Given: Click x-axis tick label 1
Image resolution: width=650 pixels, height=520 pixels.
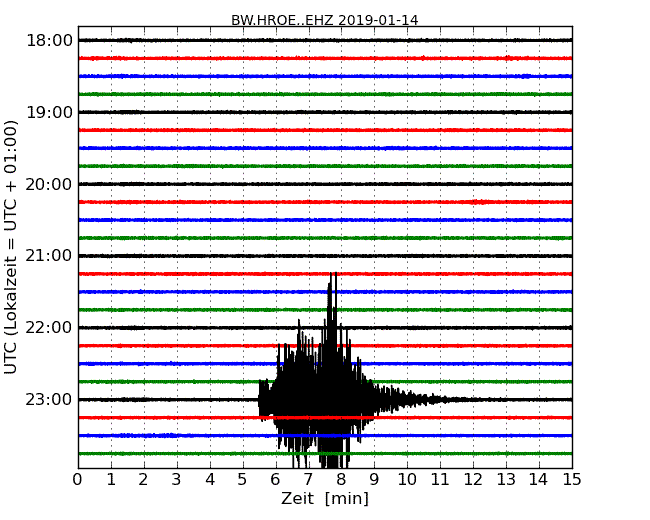Looking at the screenshot, I should pyautogui.click(x=111, y=480).
